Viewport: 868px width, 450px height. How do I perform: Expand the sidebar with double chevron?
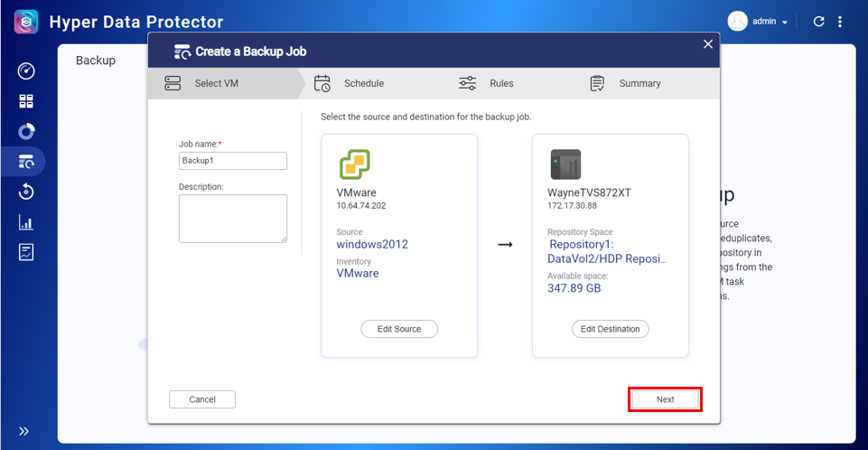point(23,431)
